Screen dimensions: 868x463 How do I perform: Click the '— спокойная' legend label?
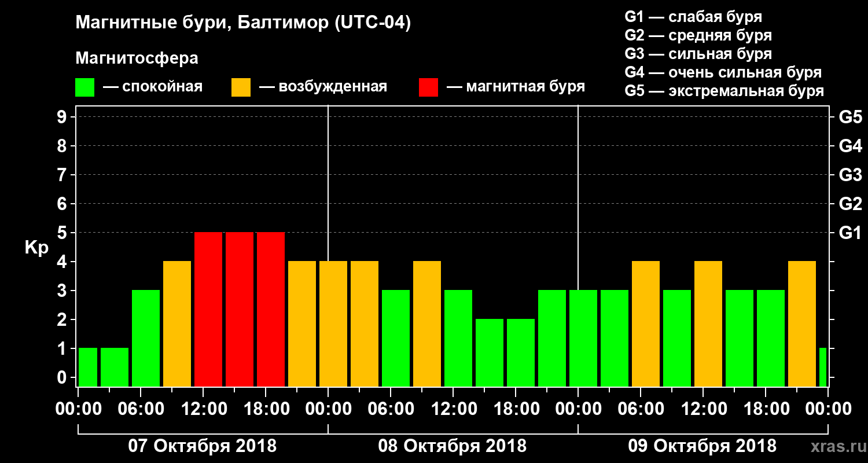[153, 87]
